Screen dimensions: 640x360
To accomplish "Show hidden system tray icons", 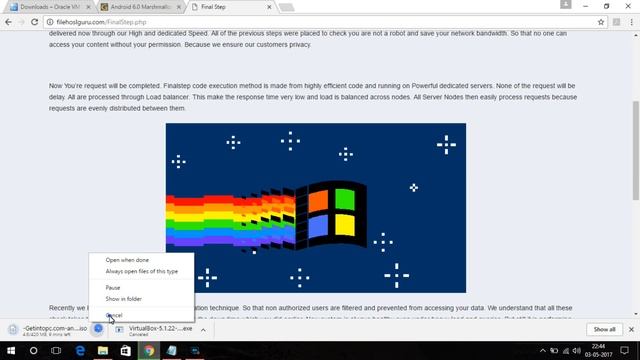I will [542, 351].
